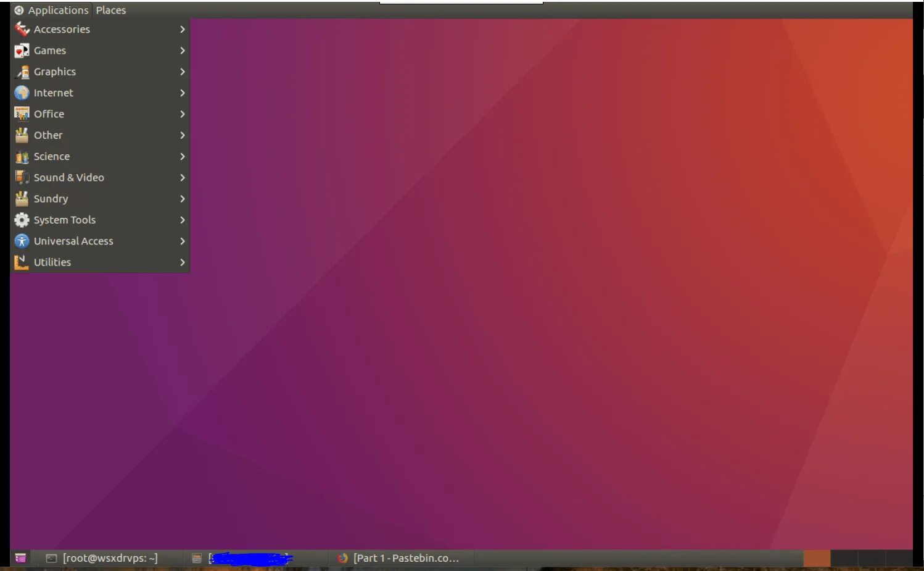The image size is (924, 571).
Task: Click the show desktop icon in bottom panel
Action: pos(20,558)
